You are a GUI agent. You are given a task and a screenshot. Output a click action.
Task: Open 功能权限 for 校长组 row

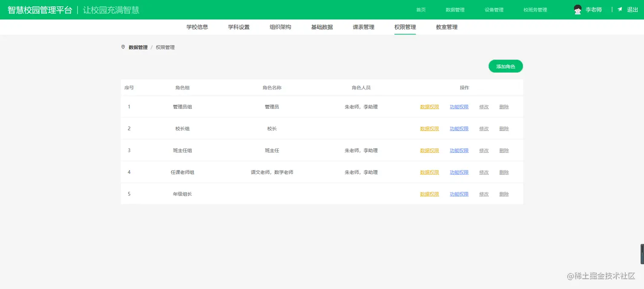(459, 129)
